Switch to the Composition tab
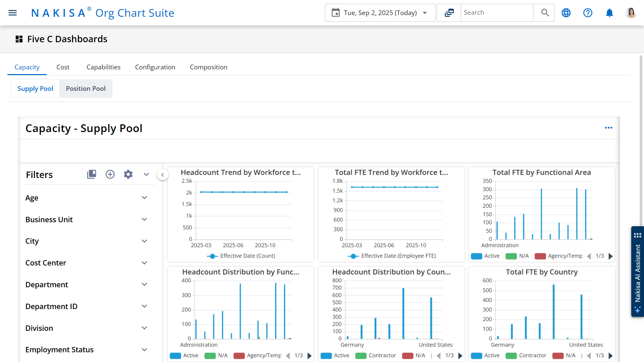Screen dimensions: 644x362 pos(208,67)
